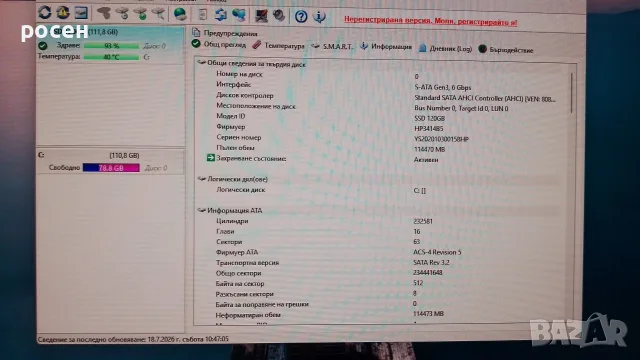640x360 pixels.
Task: Click the red unregistered version registration link
Action: 431,21
